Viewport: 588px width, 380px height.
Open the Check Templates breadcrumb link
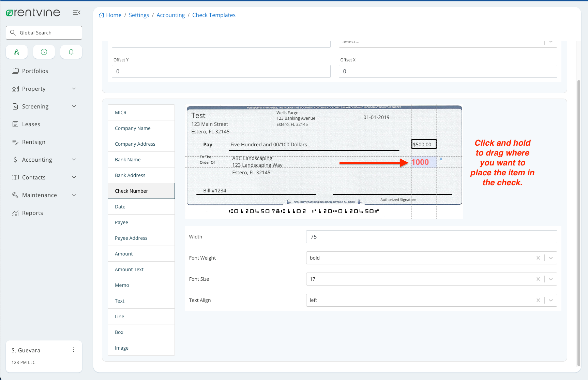214,15
